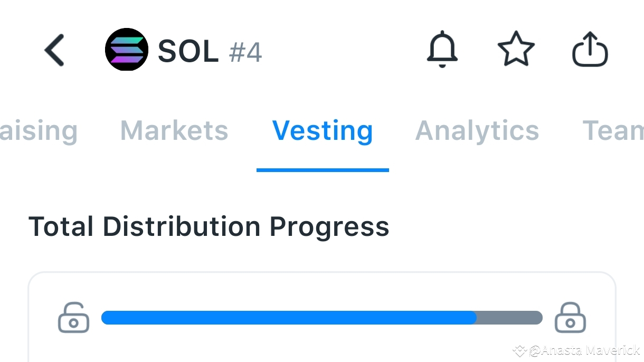Add SOL to favorites with the star icon
The height and width of the screenshot is (362, 644).
[516, 49]
